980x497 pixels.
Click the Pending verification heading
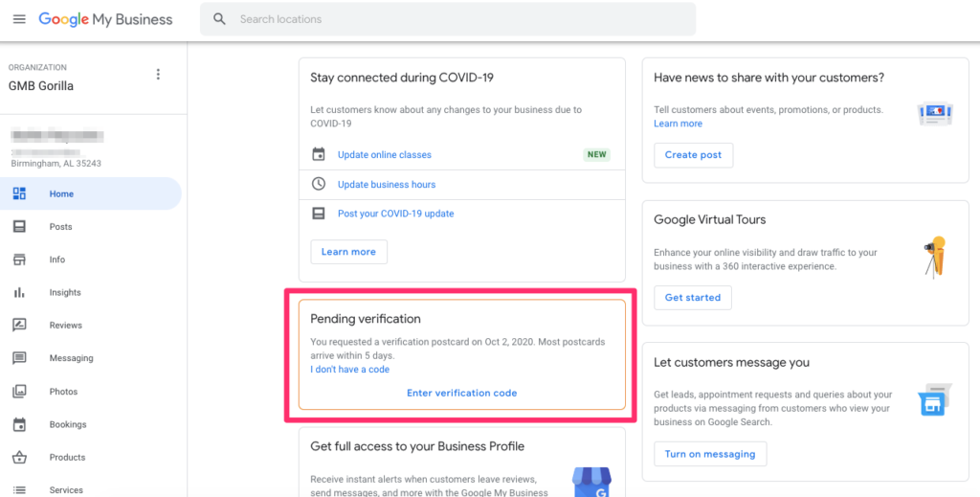tap(366, 319)
